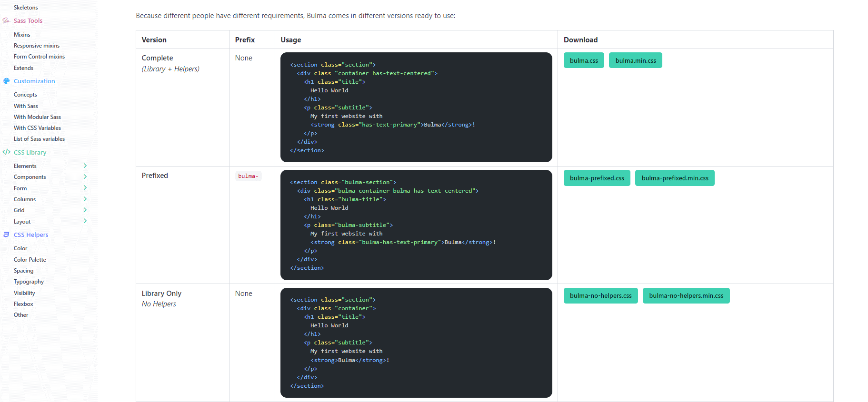Select Layout in the sidebar
The width and height of the screenshot is (868, 402).
pyautogui.click(x=22, y=222)
